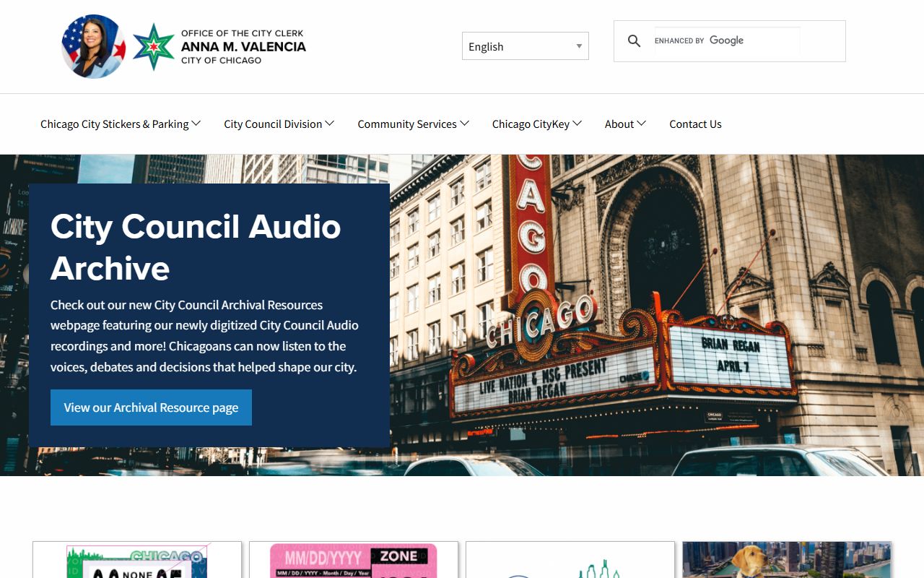Go to the Contact Us page
Viewport: 924px width, 578px height.
(695, 124)
